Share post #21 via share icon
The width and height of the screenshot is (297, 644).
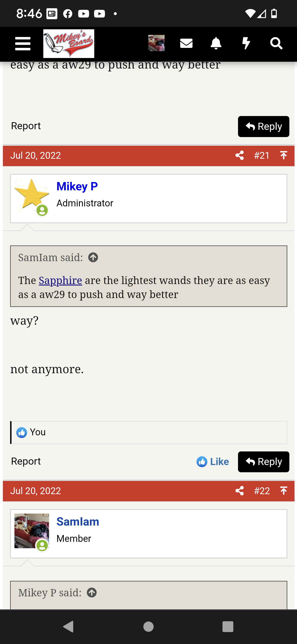pos(239,155)
